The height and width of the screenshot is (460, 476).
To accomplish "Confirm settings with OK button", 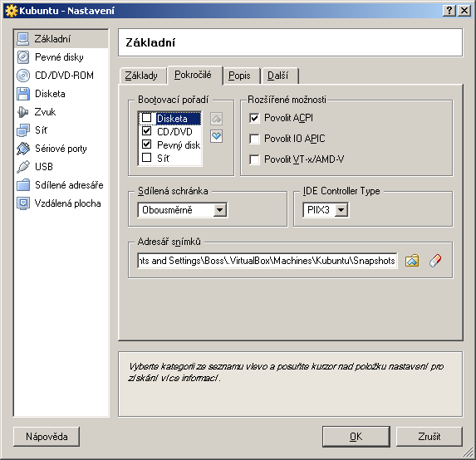I will click(356, 437).
